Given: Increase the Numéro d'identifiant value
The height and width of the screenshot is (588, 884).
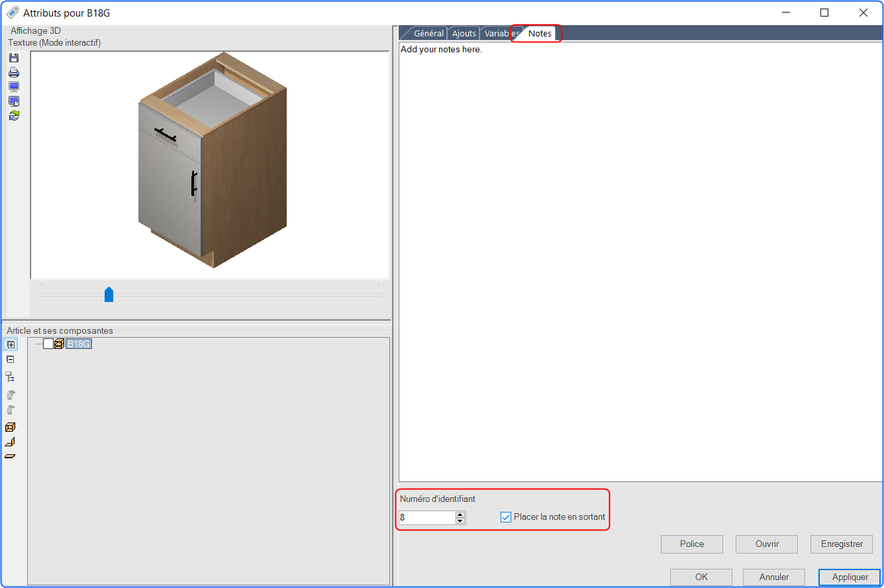Looking at the screenshot, I should click(x=460, y=514).
